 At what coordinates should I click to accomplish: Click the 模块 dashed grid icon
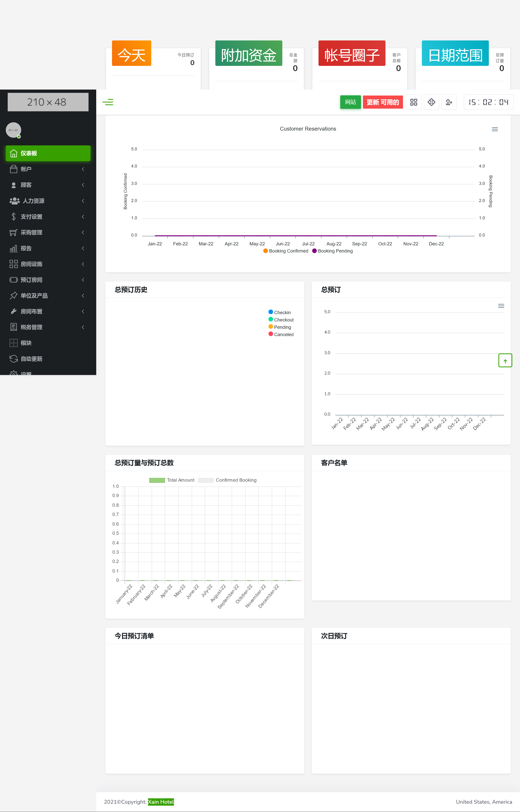(13, 343)
